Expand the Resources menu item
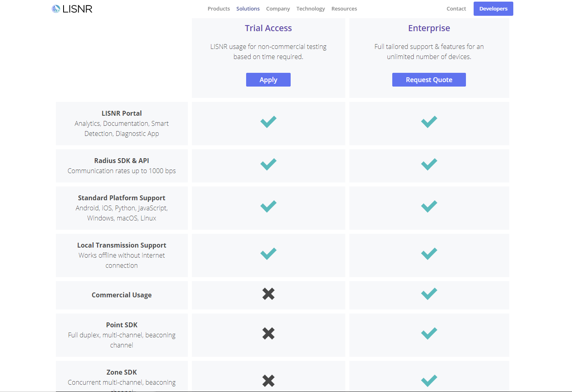This screenshot has width=572, height=392. pyautogui.click(x=344, y=9)
